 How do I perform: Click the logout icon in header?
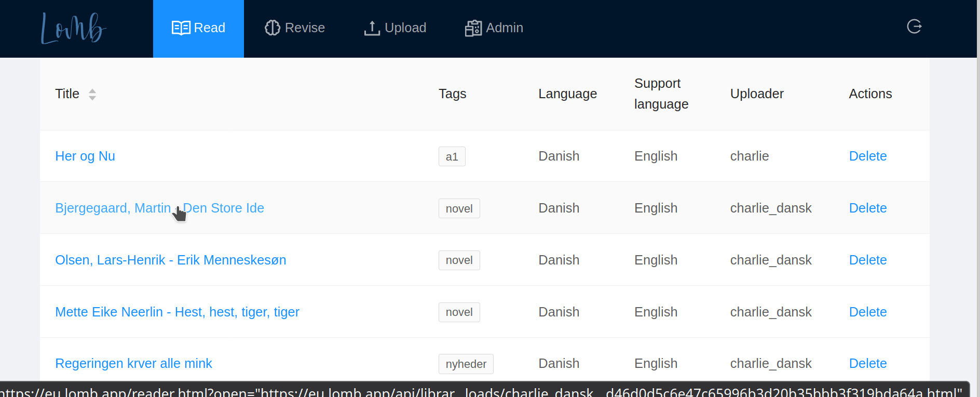(x=914, y=27)
